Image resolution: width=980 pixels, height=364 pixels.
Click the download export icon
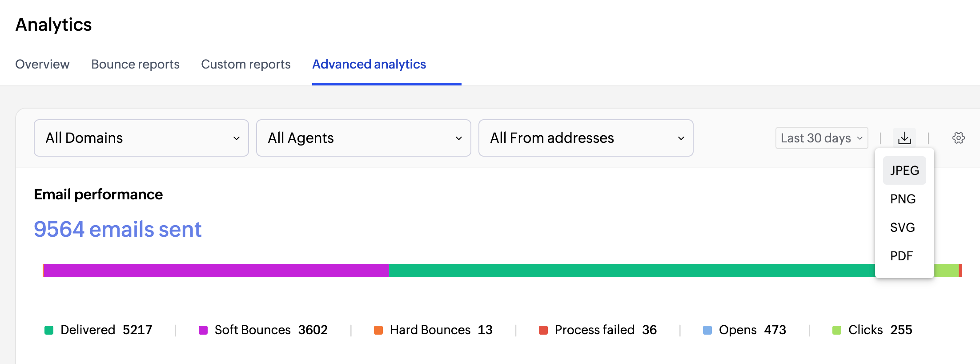point(904,138)
